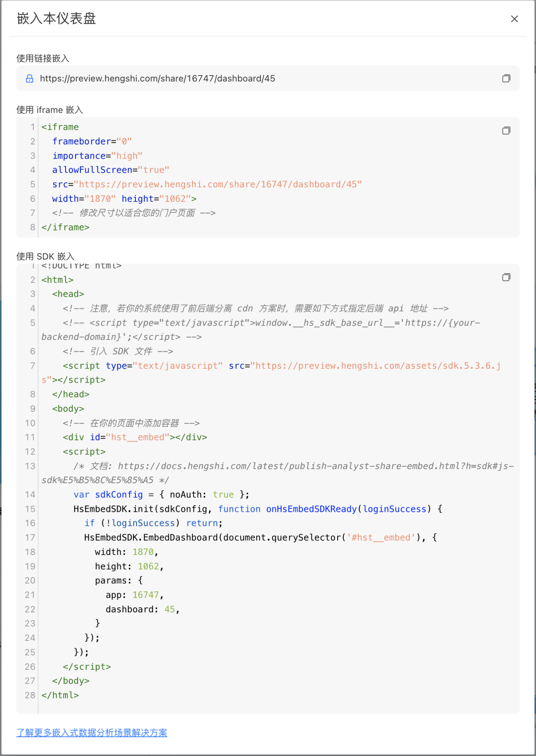This screenshot has width=536, height=756.
Task: Click the opening '<iframe' tag line
Action: click(60, 127)
